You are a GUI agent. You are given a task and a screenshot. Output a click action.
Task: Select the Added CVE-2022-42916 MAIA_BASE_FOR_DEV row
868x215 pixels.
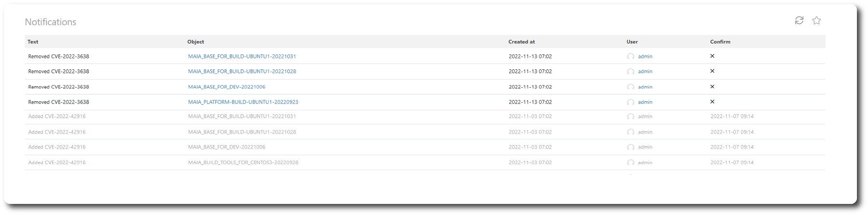[425, 147]
